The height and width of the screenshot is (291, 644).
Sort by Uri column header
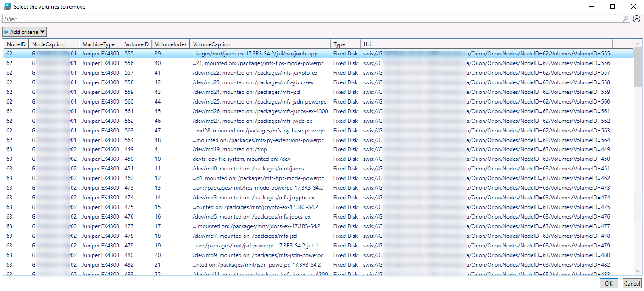tap(486, 44)
